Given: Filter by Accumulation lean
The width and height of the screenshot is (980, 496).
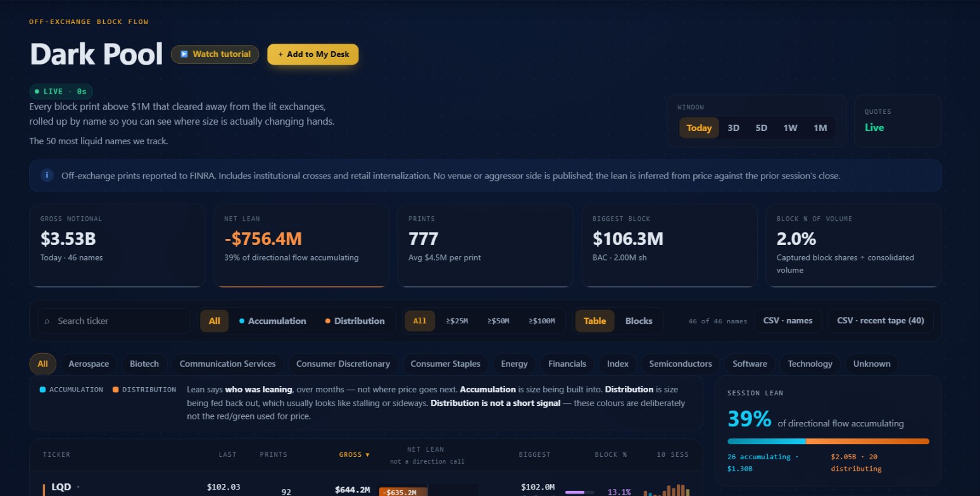Looking at the screenshot, I should pyautogui.click(x=272, y=321).
